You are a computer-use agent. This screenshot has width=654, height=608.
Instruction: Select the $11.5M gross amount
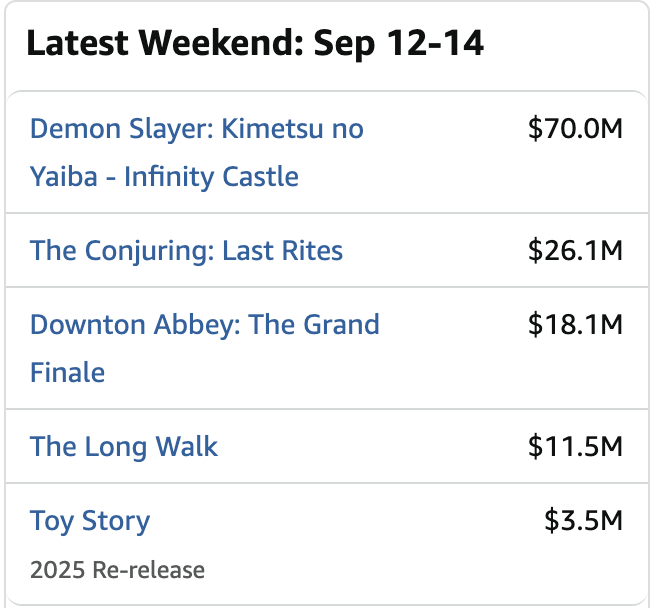(575, 446)
